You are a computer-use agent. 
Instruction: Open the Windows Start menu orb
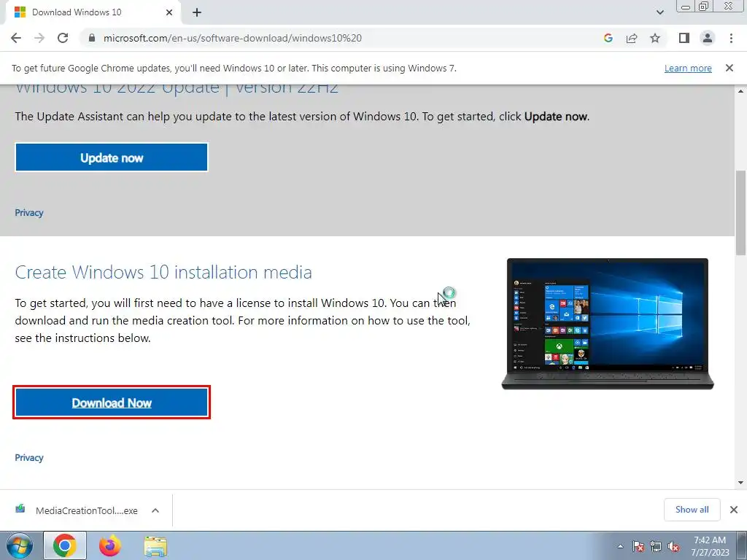point(20,546)
